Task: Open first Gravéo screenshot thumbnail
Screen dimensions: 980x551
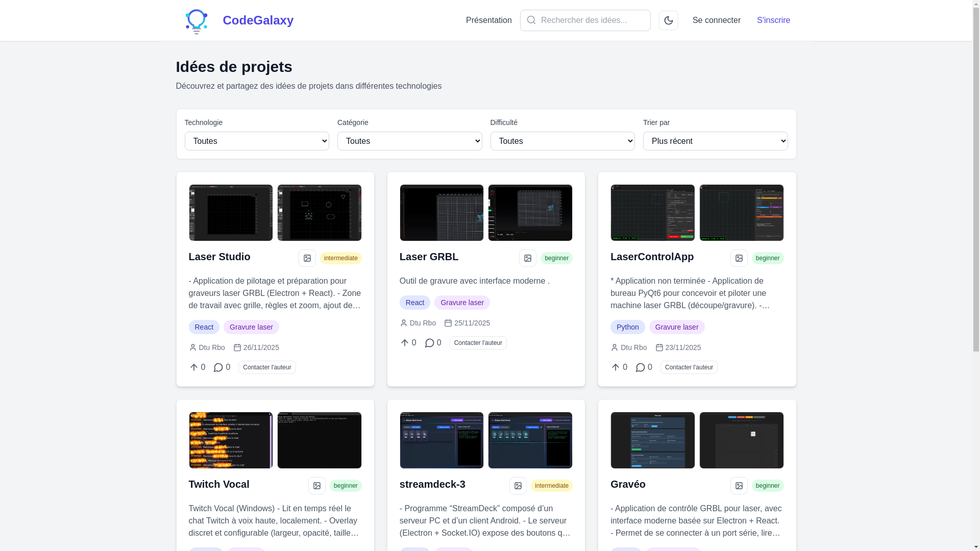Action: (653, 440)
